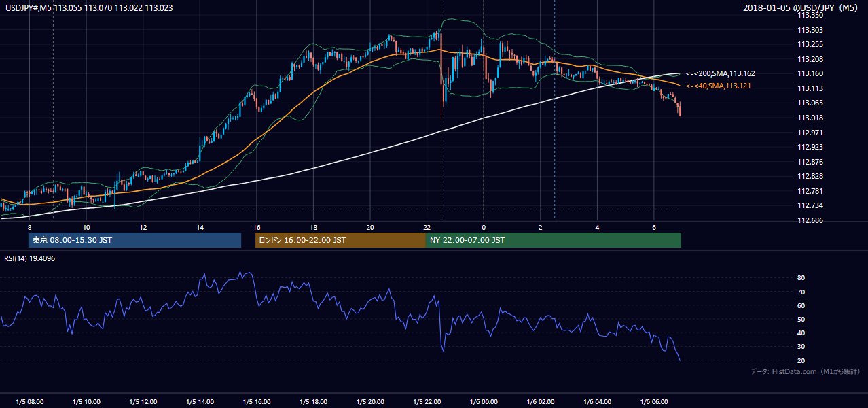The height and width of the screenshot is (408, 868).
Task: Click price level 112.971 on price axis
Action: pos(810,133)
